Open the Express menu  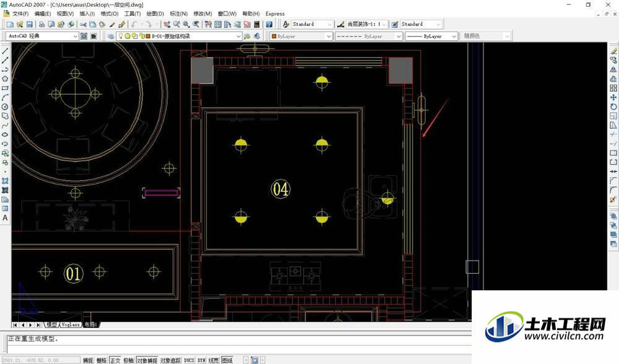275,14
